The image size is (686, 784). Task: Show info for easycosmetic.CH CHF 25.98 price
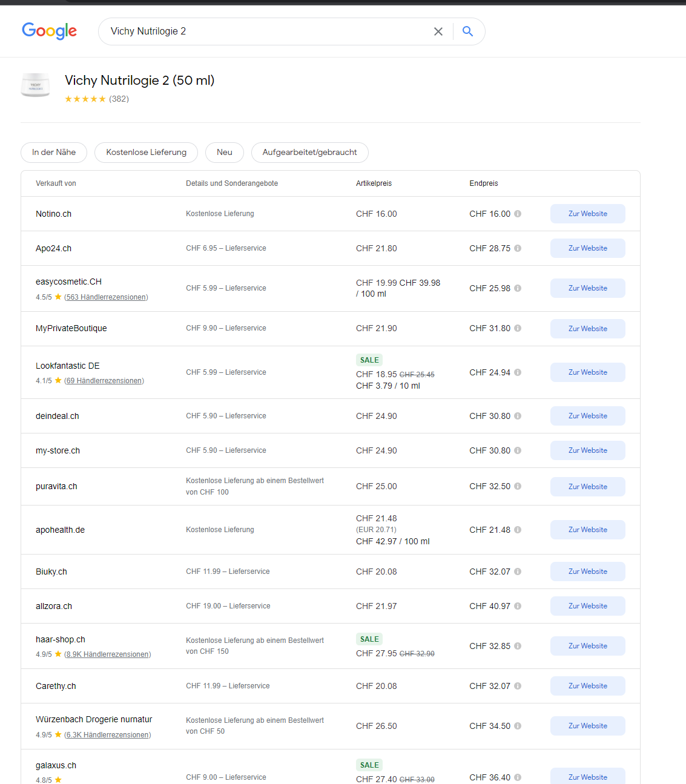click(518, 288)
